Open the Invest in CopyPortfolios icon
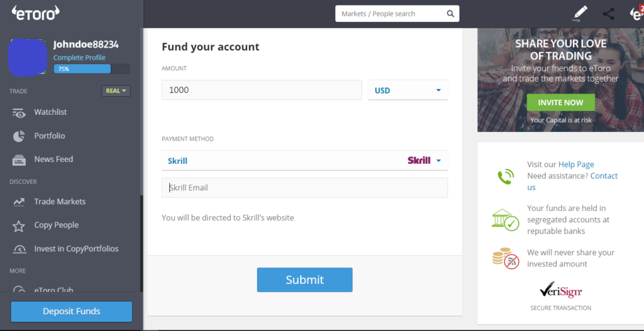This screenshot has height=331, width=644. [x=19, y=249]
